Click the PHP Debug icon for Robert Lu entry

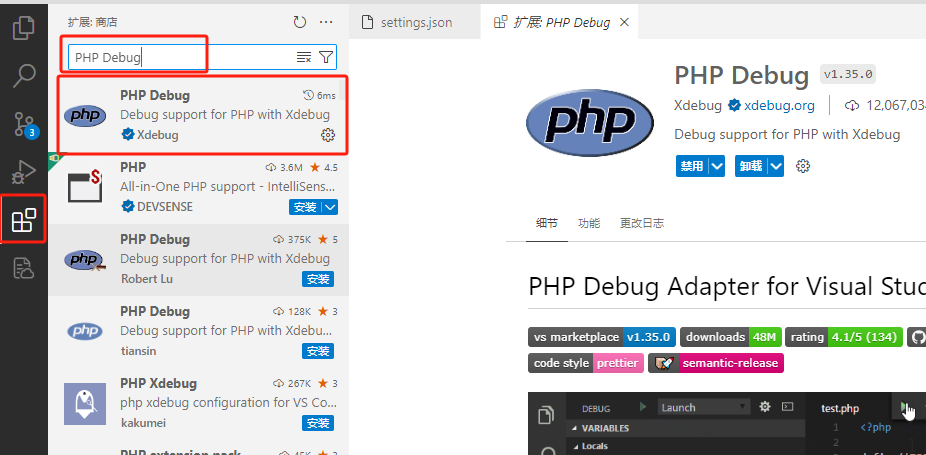(84, 260)
